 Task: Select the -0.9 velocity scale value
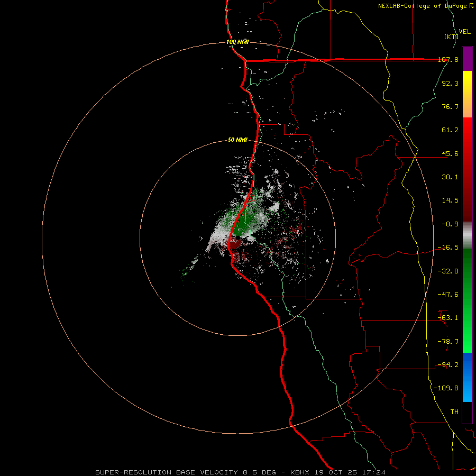click(450, 224)
